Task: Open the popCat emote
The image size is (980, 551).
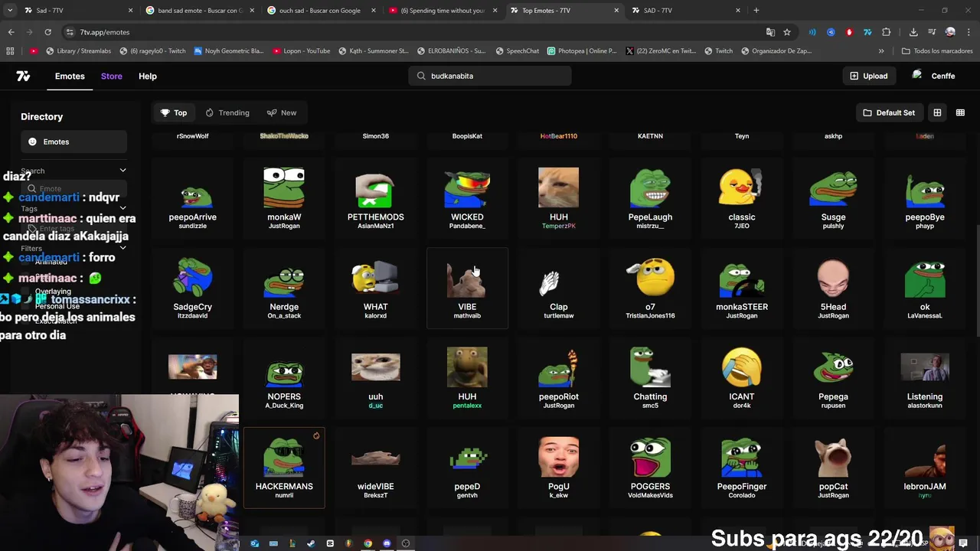Action: pyautogui.click(x=833, y=468)
